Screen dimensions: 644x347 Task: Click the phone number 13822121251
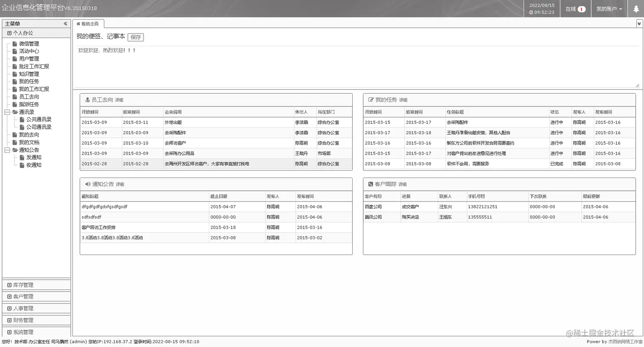[483, 206]
